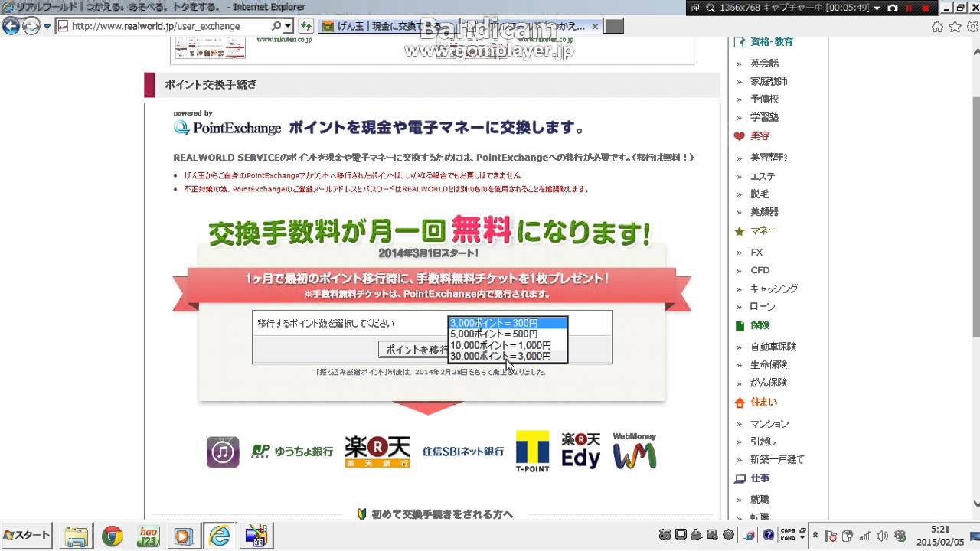The image size is (980, 551).
Task: Open the Windows スタート button
Action: click(x=27, y=535)
